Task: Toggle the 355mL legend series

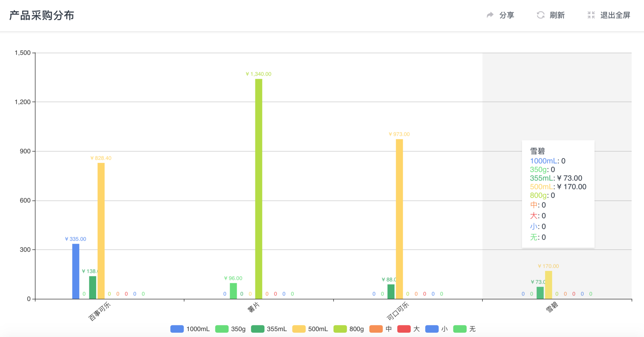Action: click(x=269, y=329)
